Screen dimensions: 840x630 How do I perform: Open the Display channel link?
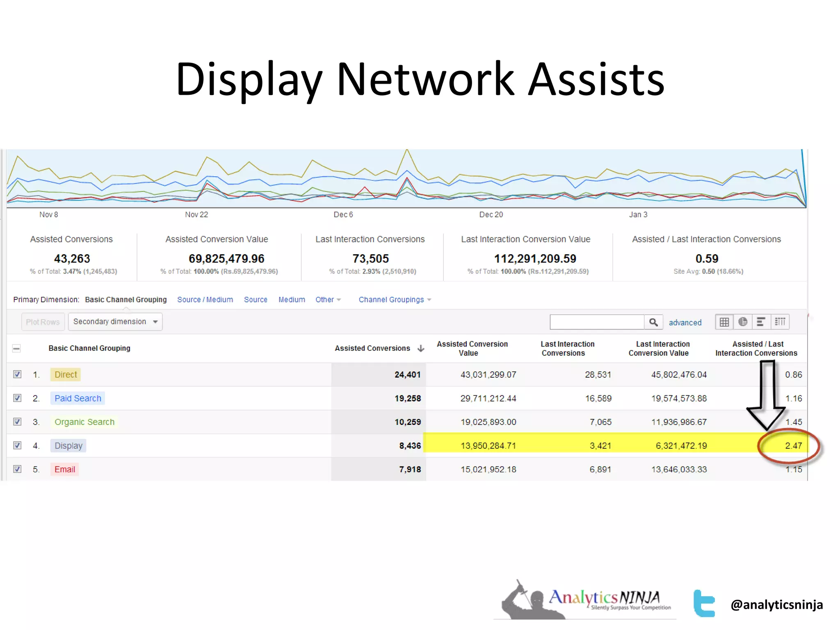pos(68,446)
